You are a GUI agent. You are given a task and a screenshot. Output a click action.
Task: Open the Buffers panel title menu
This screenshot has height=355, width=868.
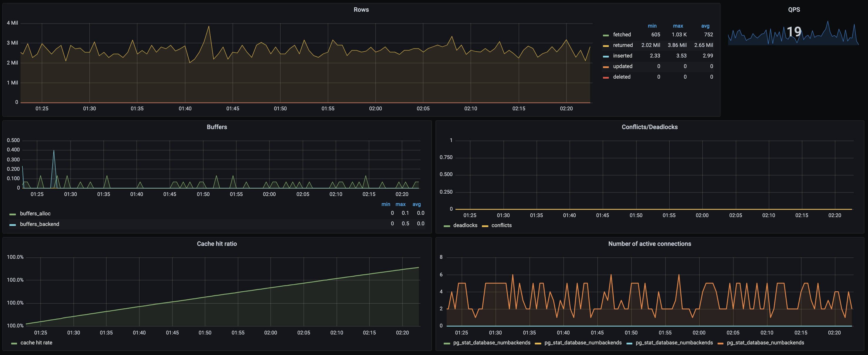(217, 127)
